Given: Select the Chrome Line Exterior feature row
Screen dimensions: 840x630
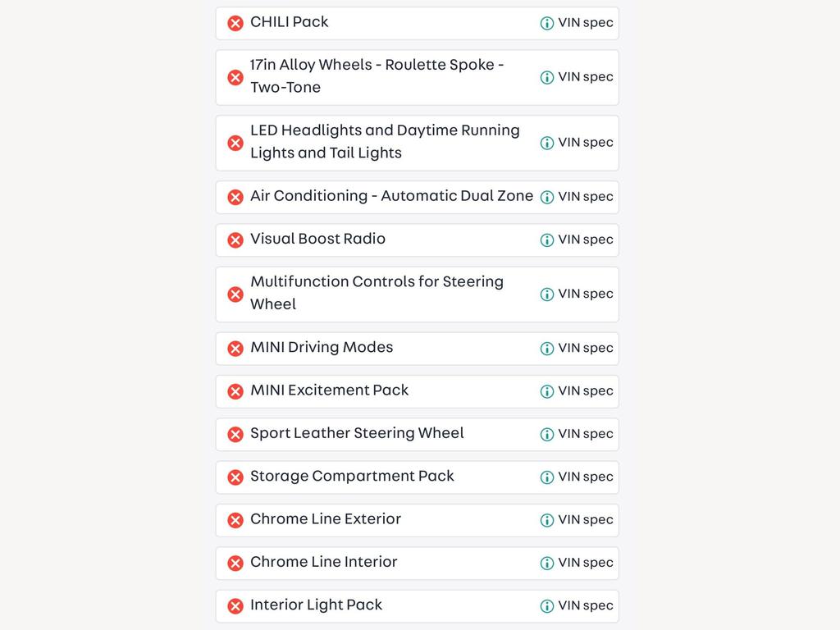Looking at the screenshot, I should pyautogui.click(x=418, y=520).
